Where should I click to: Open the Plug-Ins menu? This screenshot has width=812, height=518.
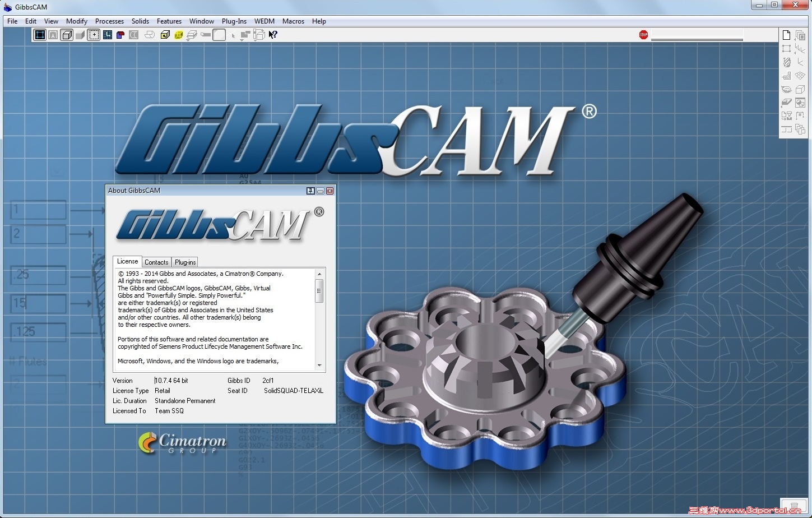pos(234,21)
